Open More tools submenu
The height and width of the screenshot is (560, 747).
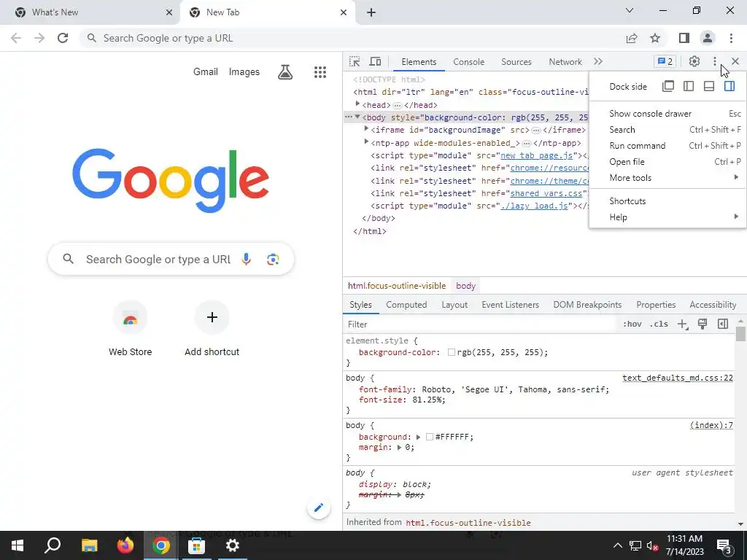point(668,178)
